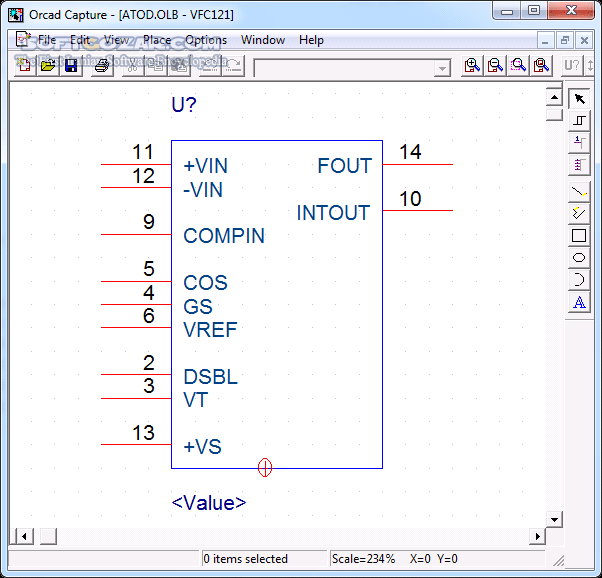Click the vertical scrollbar down arrow

(x=554, y=519)
